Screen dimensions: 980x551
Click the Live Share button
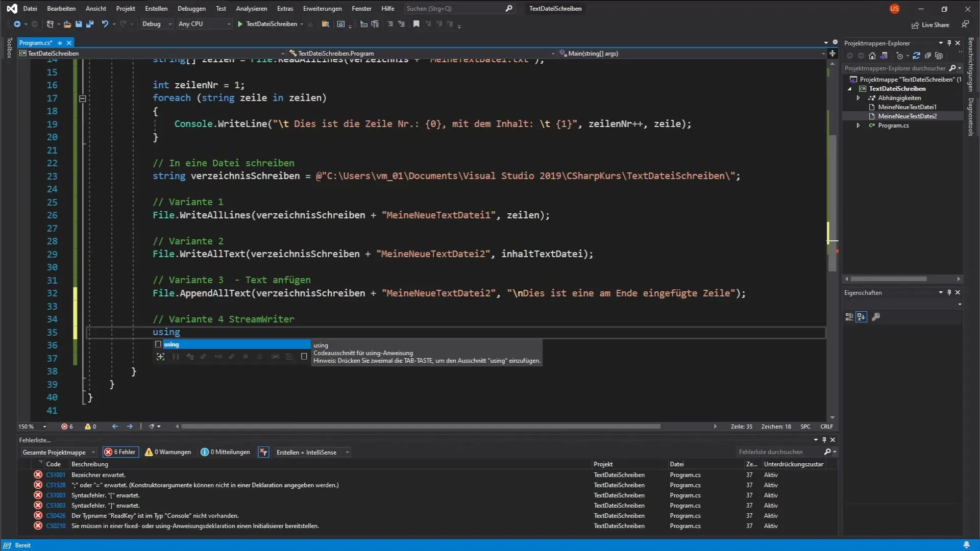[930, 24]
